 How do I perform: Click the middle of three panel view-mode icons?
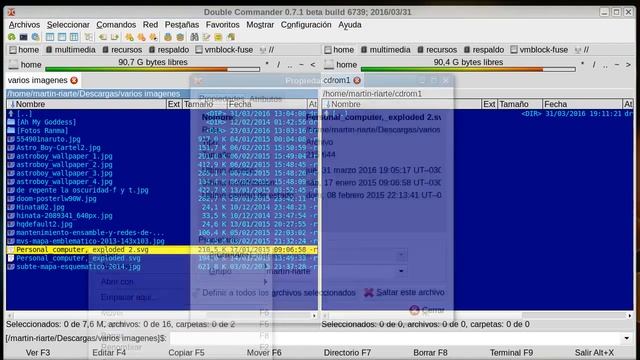(x=62, y=37)
